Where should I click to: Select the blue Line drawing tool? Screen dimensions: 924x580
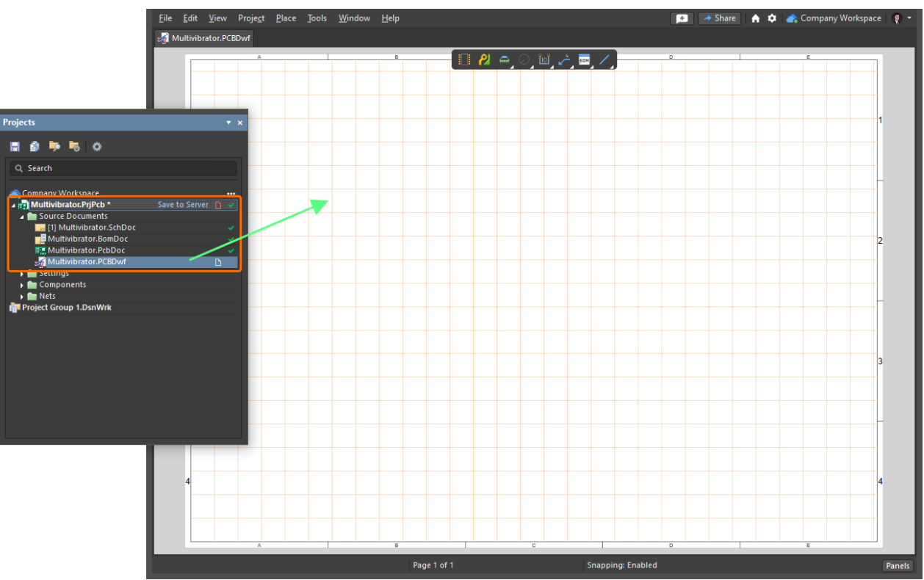604,60
